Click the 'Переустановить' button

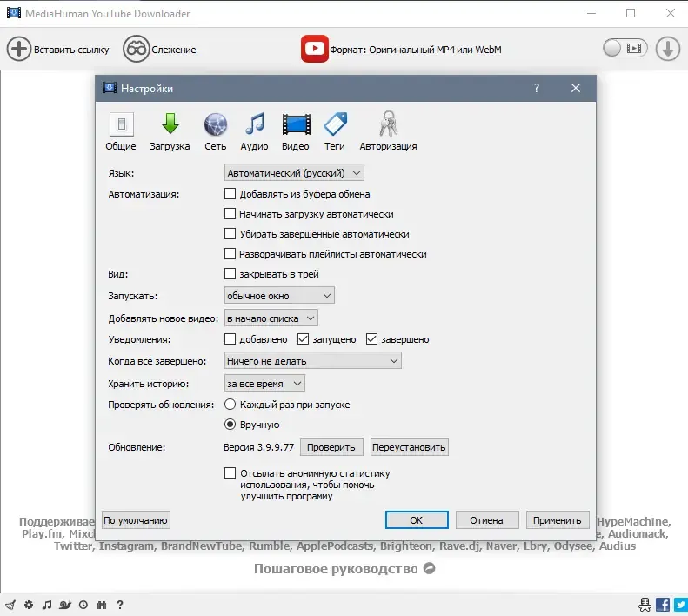(x=409, y=447)
